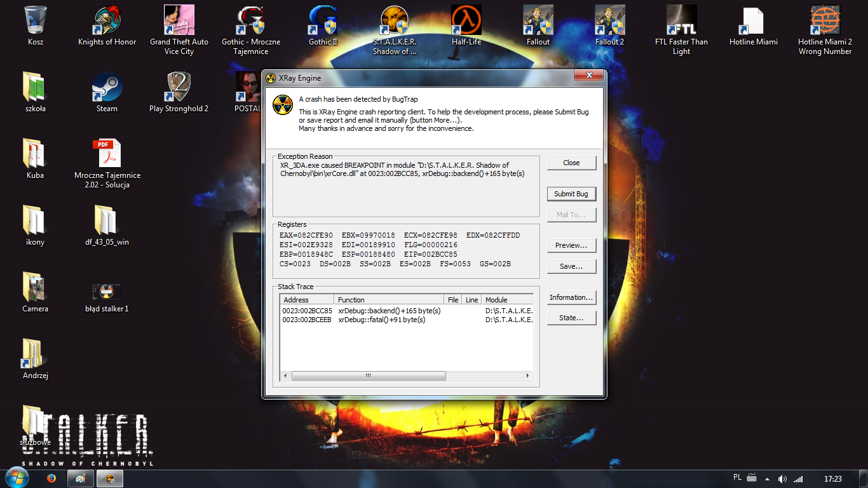Open the Information... dialog
868x488 pixels.
click(x=571, y=297)
